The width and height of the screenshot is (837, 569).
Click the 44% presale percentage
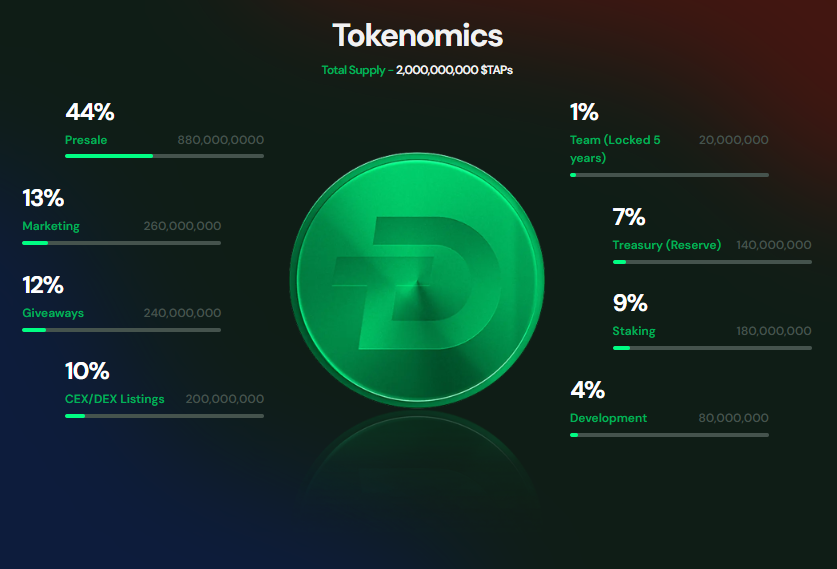[89, 112]
